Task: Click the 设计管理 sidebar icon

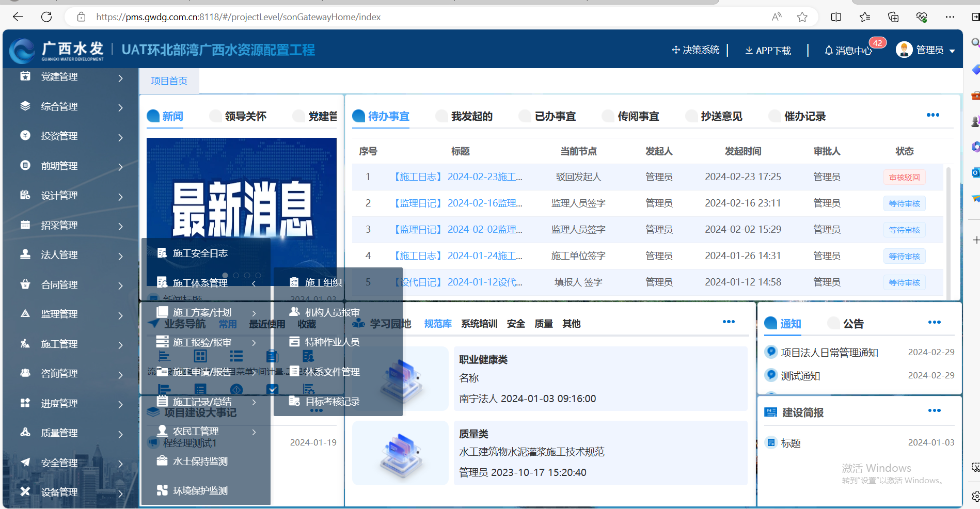Action: [x=25, y=195]
